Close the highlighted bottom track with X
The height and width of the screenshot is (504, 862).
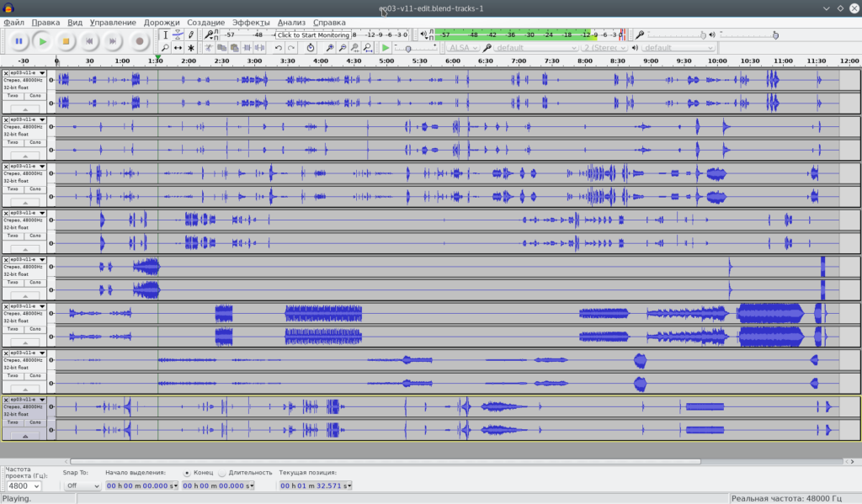(x=6, y=401)
